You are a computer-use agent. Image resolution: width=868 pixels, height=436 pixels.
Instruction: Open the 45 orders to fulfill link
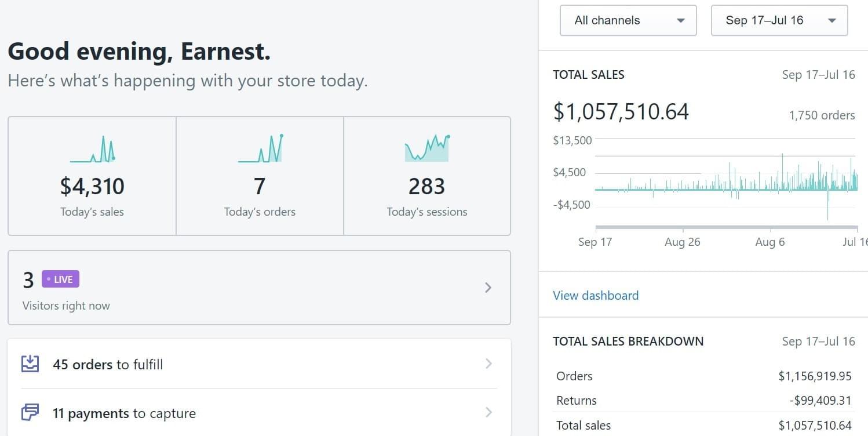tap(108, 365)
